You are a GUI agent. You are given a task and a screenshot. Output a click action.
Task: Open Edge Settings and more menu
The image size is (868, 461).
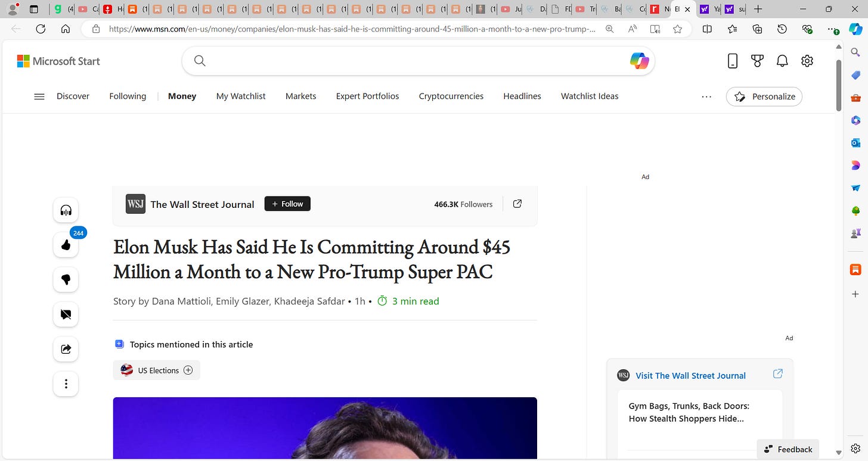[x=833, y=29]
